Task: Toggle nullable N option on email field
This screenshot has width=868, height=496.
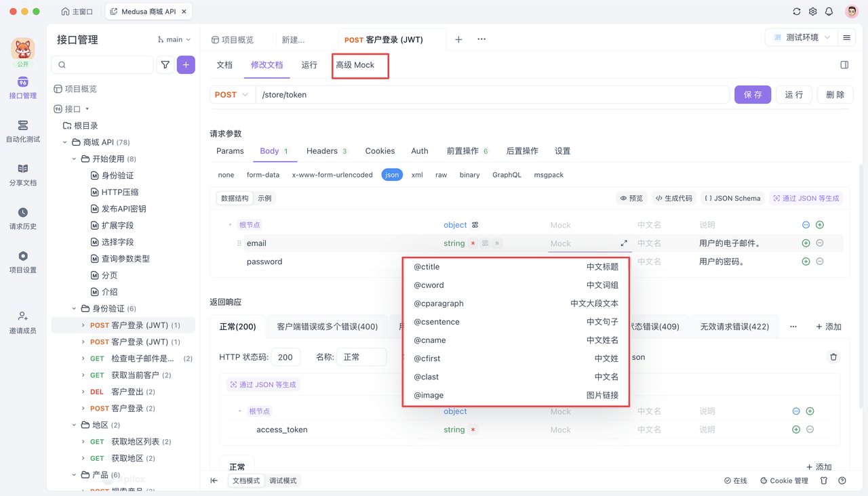Action: pos(497,243)
